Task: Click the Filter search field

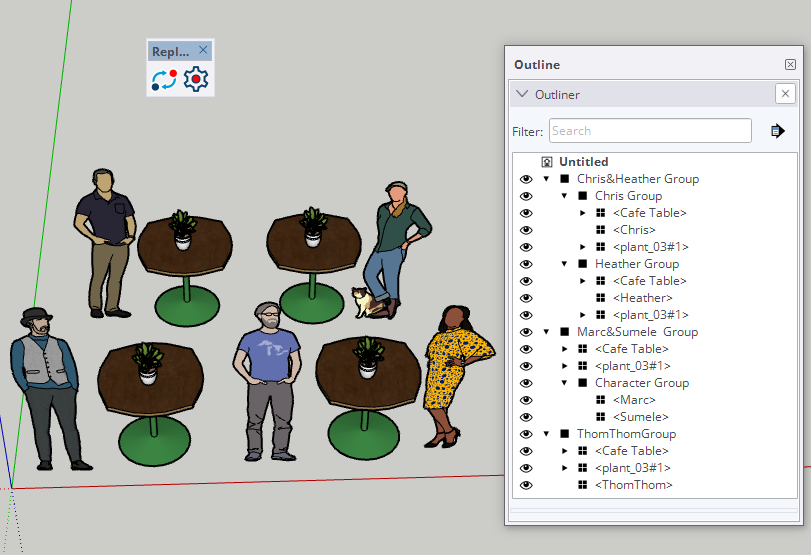Action: coord(650,131)
